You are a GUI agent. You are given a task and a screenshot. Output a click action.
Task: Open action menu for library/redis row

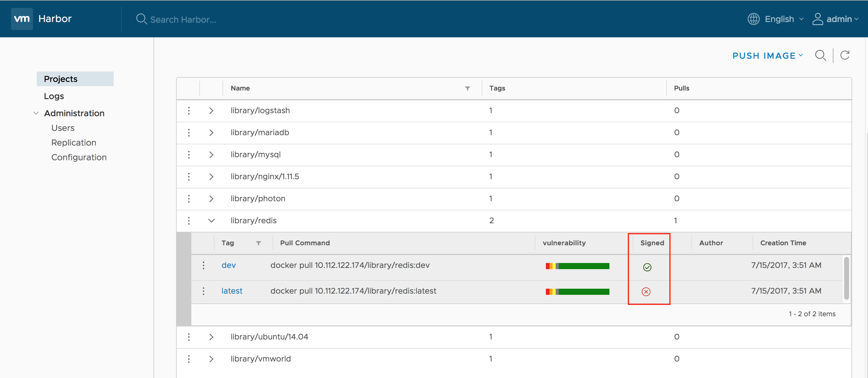coord(189,220)
